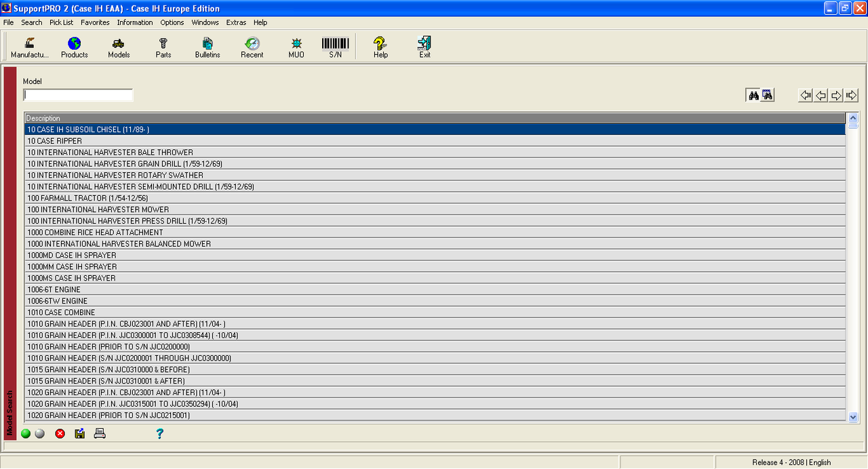Open the File menu
This screenshot has width=868, height=469.
pyautogui.click(x=8, y=22)
